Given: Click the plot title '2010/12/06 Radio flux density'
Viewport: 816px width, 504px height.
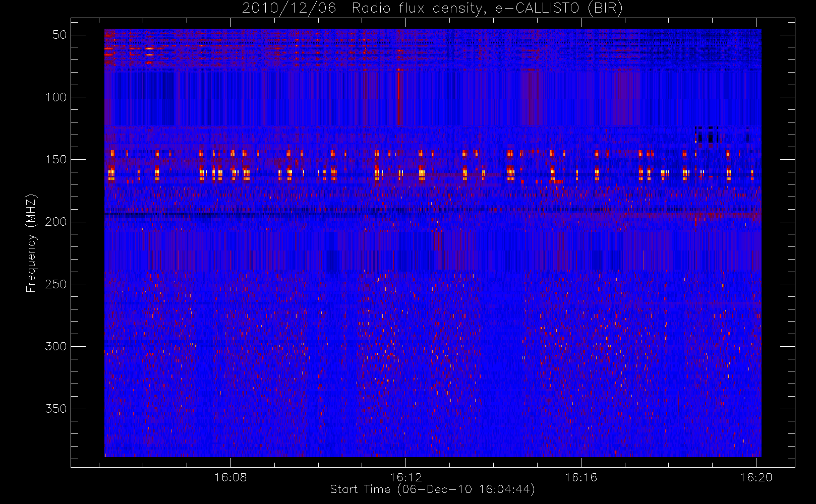Looking at the screenshot, I should tap(432, 9).
